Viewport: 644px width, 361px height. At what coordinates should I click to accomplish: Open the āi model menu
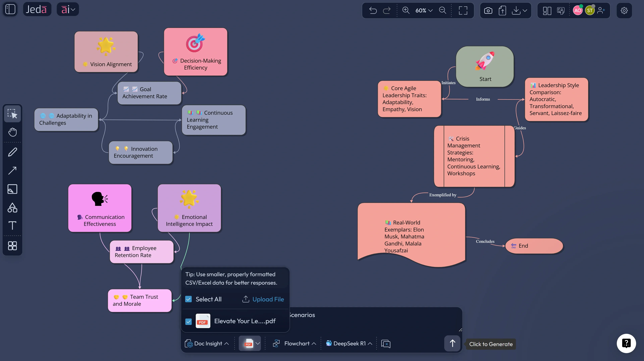coord(68,9)
